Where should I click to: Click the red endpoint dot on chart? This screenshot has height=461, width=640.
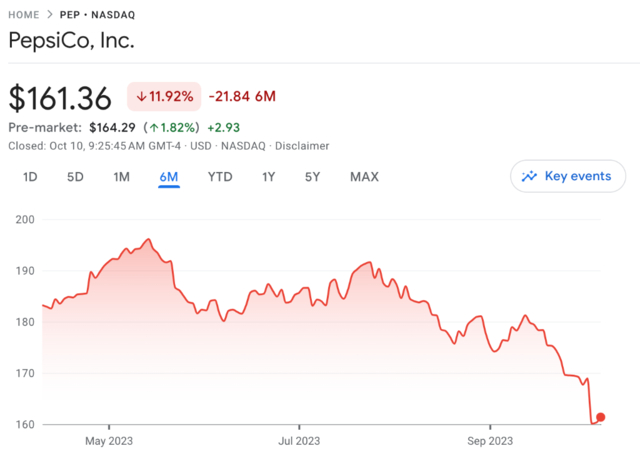[x=600, y=417]
